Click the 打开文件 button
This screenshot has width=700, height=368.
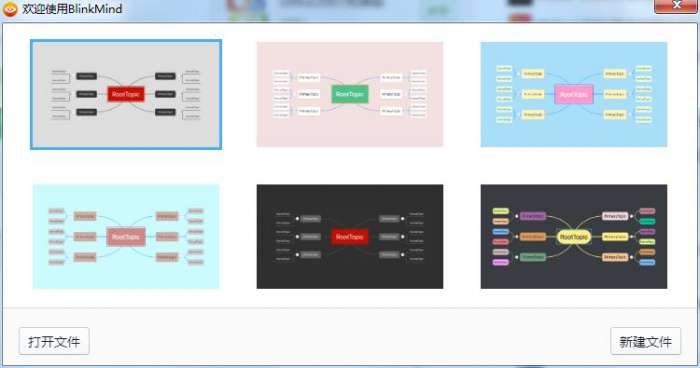tap(54, 341)
